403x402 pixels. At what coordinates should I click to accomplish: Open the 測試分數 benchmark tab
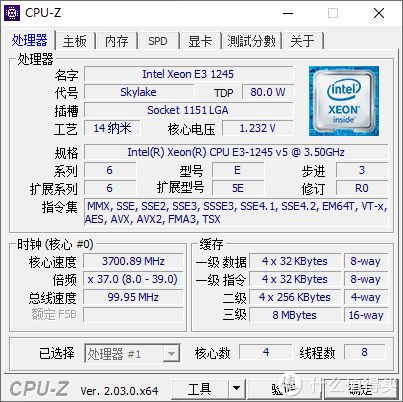251,41
